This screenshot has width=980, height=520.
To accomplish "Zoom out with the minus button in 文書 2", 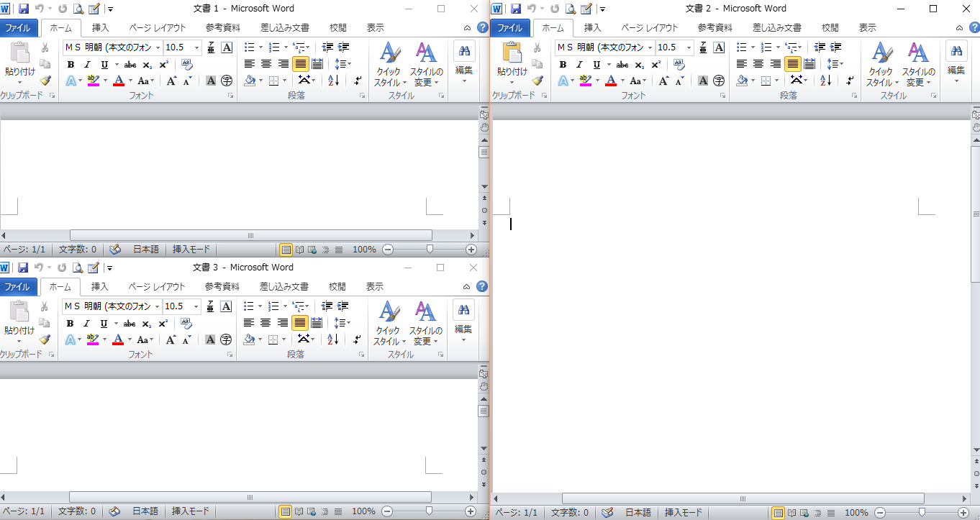I will click(x=880, y=513).
